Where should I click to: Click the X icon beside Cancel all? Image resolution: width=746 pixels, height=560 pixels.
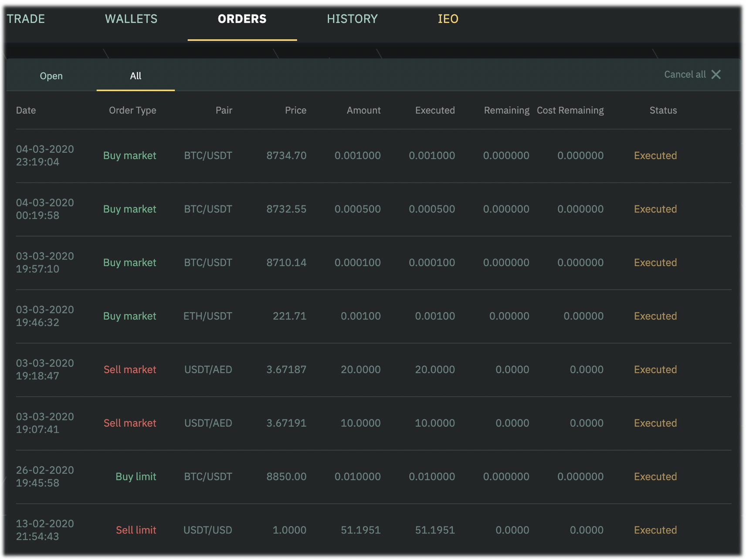click(x=716, y=74)
